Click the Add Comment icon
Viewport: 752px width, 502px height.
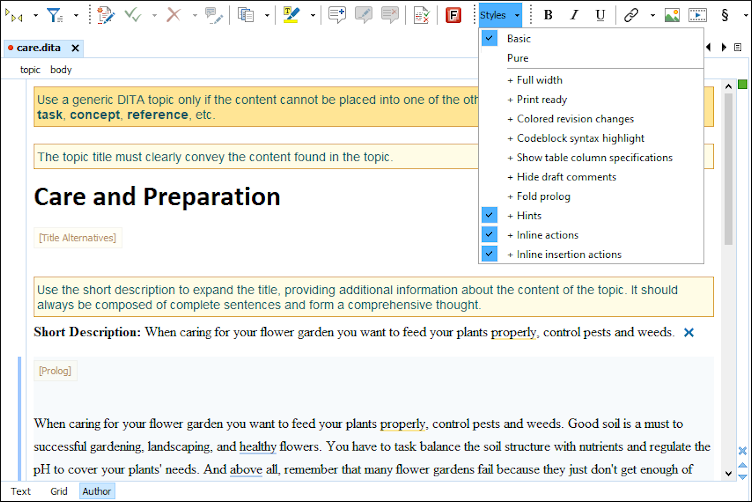point(337,15)
